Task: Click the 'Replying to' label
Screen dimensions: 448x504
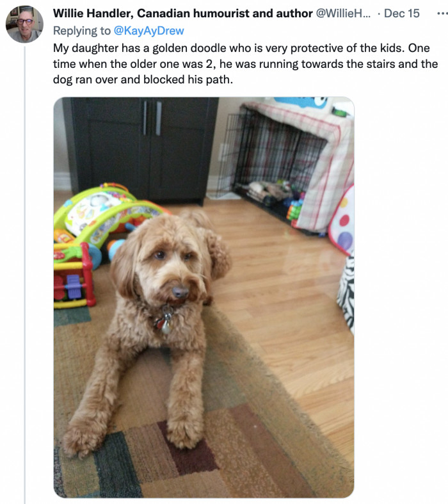Action: (81, 31)
